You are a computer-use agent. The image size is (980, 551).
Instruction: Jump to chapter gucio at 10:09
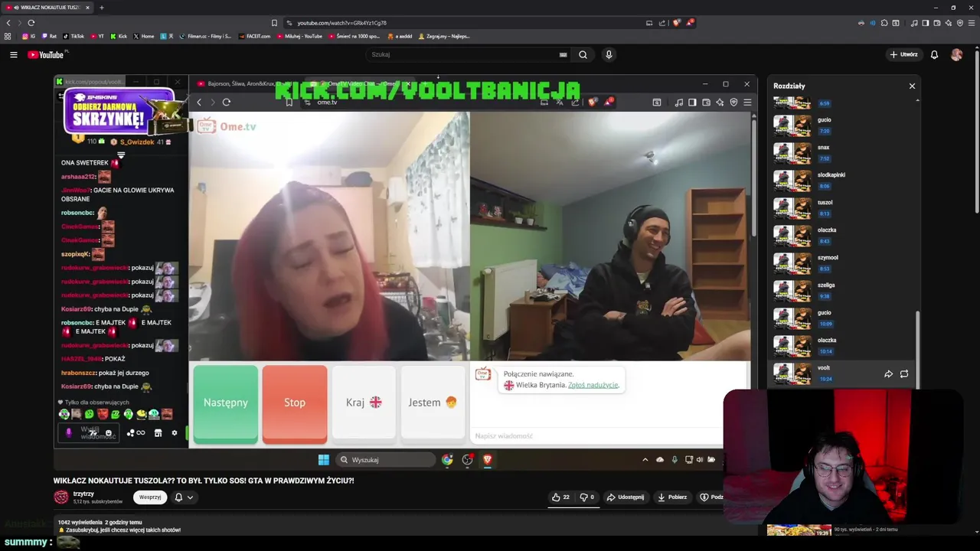coord(842,318)
